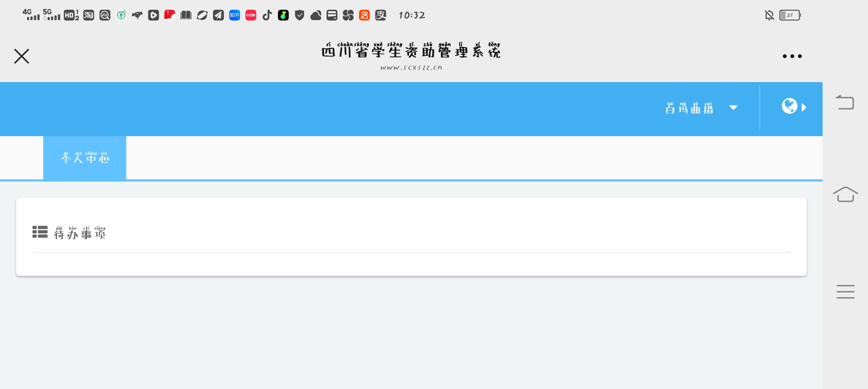Viewport: 868px width, 389px height.
Task: Tap the three-line recent apps button
Action: point(845,291)
